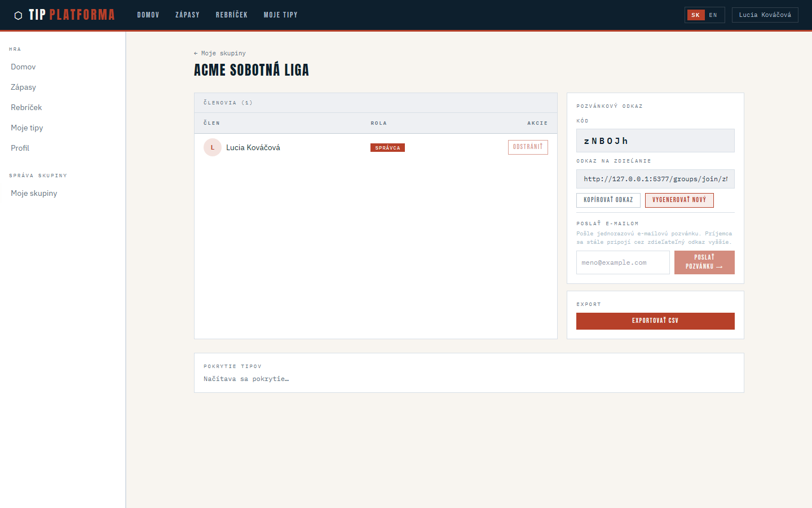Select Moje skupiny in the sidebar
The height and width of the screenshot is (508, 812).
click(x=34, y=193)
